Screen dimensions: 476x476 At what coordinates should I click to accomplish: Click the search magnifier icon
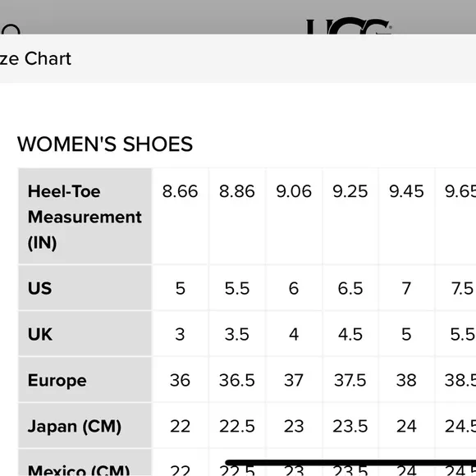[10, 30]
